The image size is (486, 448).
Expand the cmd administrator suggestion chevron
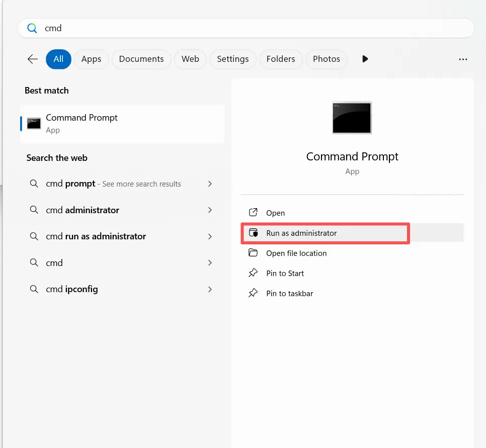(x=210, y=210)
